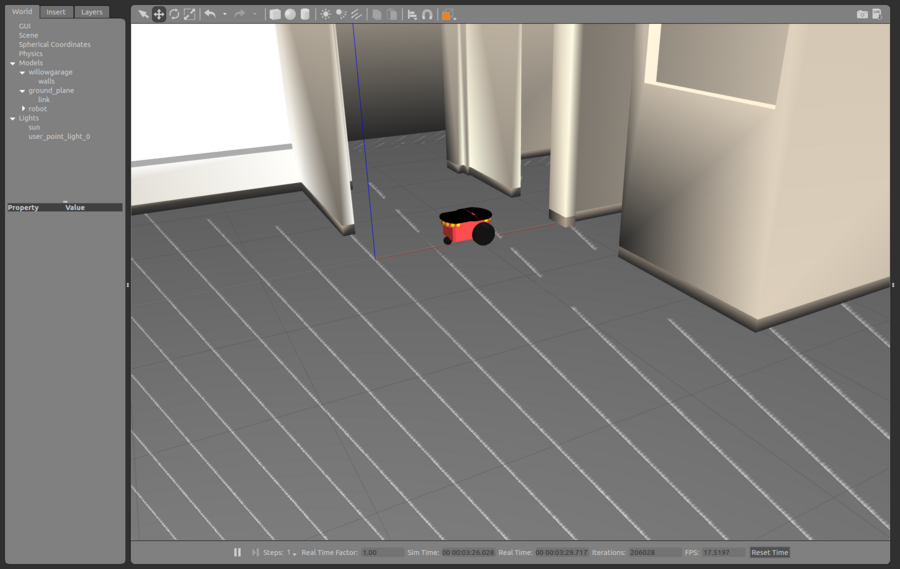Insert a sphere shape
Viewport: 900px width, 569px height.
point(290,14)
